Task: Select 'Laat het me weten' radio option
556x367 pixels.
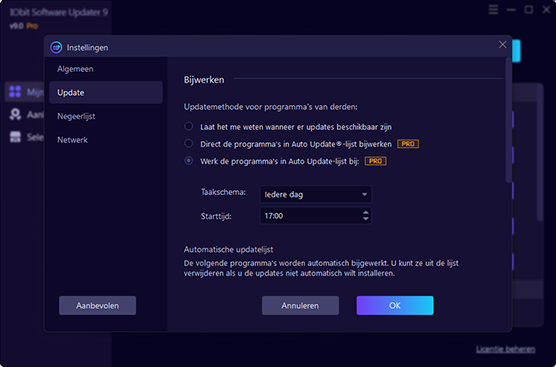Action: [189, 126]
